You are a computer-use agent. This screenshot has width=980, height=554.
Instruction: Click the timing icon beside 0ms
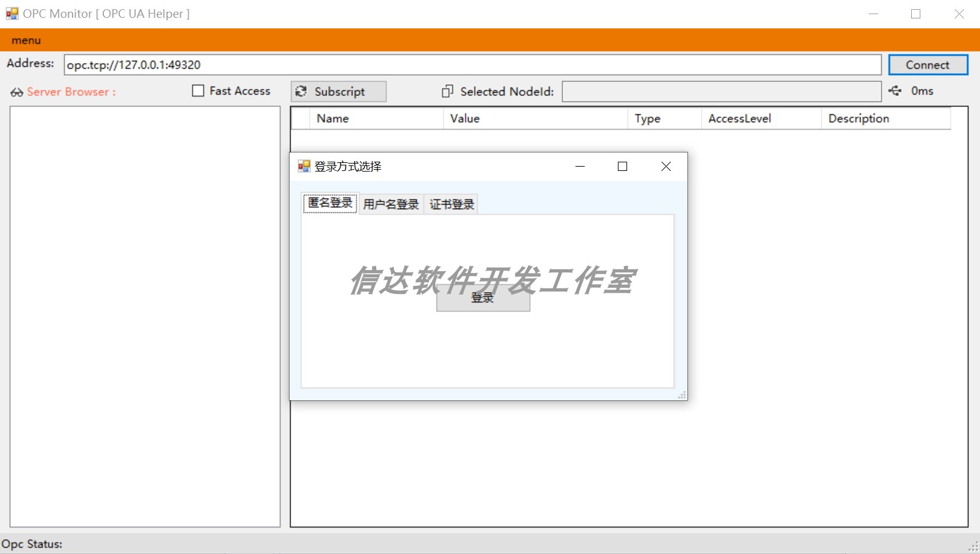coord(895,91)
